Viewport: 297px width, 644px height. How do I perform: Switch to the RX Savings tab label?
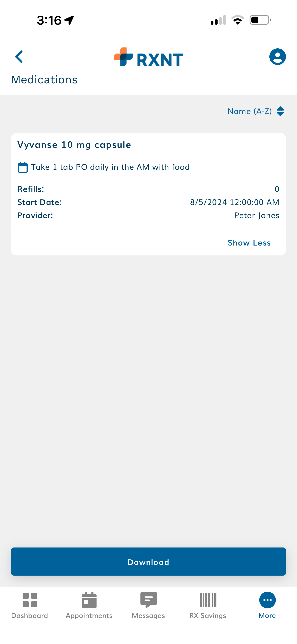pos(208,615)
